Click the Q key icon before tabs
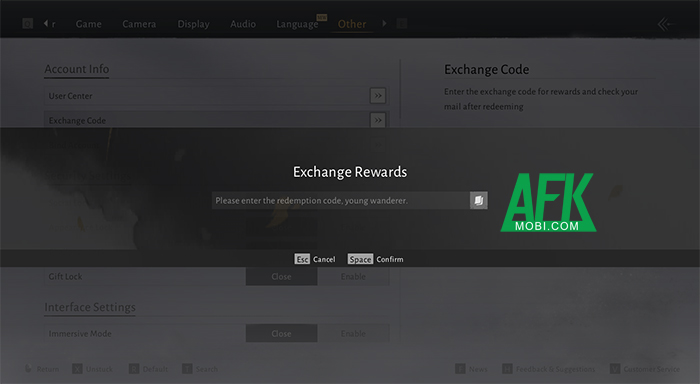This screenshot has width=700, height=384. [x=28, y=24]
